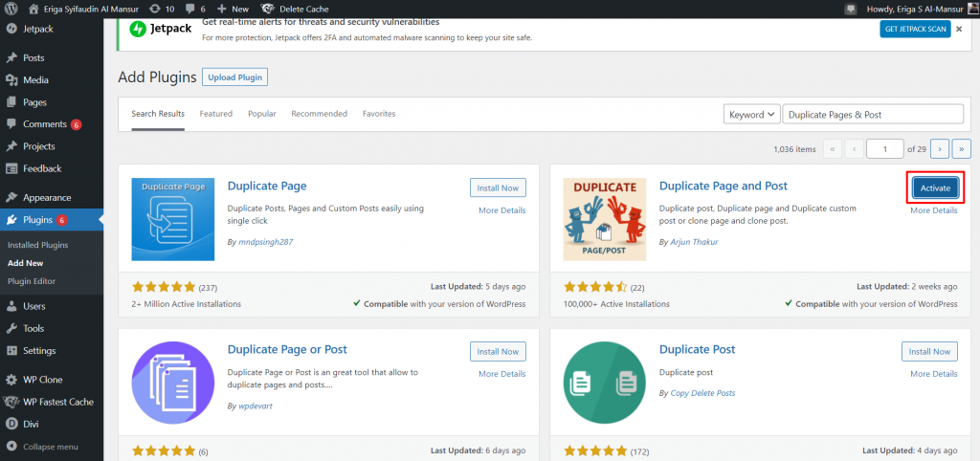
Task: Select Add New submenu item
Action: tap(26, 263)
